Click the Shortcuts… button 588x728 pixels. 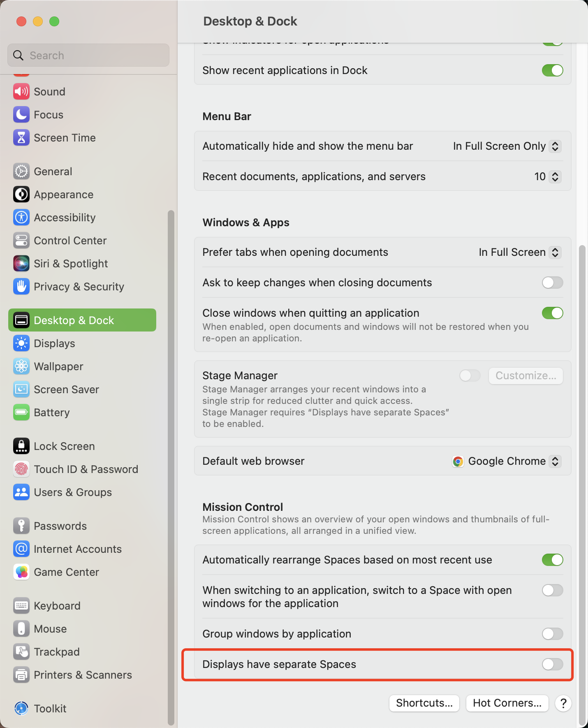coord(424,703)
